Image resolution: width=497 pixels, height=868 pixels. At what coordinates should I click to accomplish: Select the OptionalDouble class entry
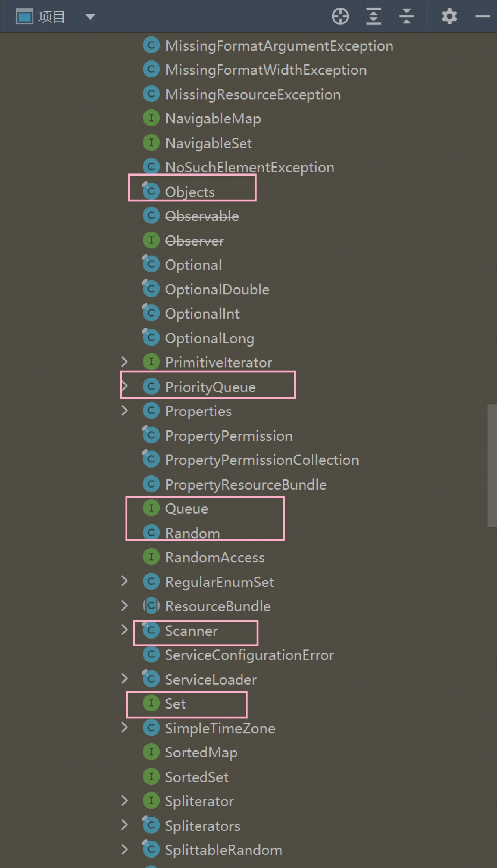(x=217, y=289)
